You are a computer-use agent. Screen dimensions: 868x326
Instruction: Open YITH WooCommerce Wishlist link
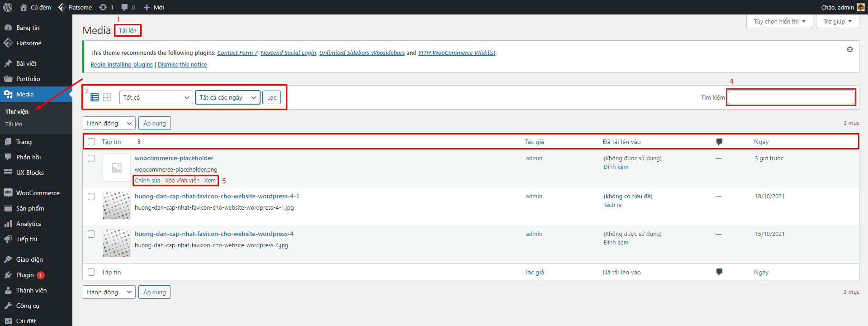coord(457,53)
